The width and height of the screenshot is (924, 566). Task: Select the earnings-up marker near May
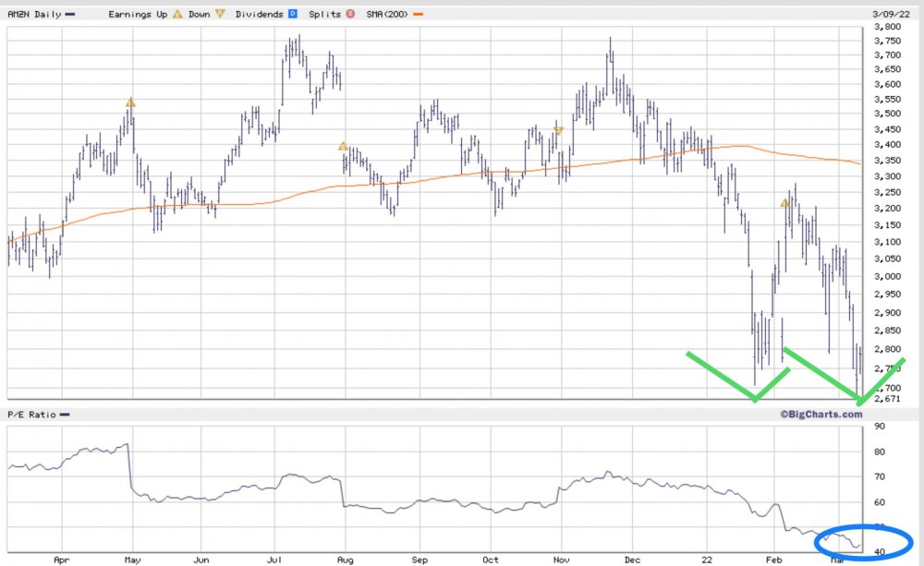point(131,102)
